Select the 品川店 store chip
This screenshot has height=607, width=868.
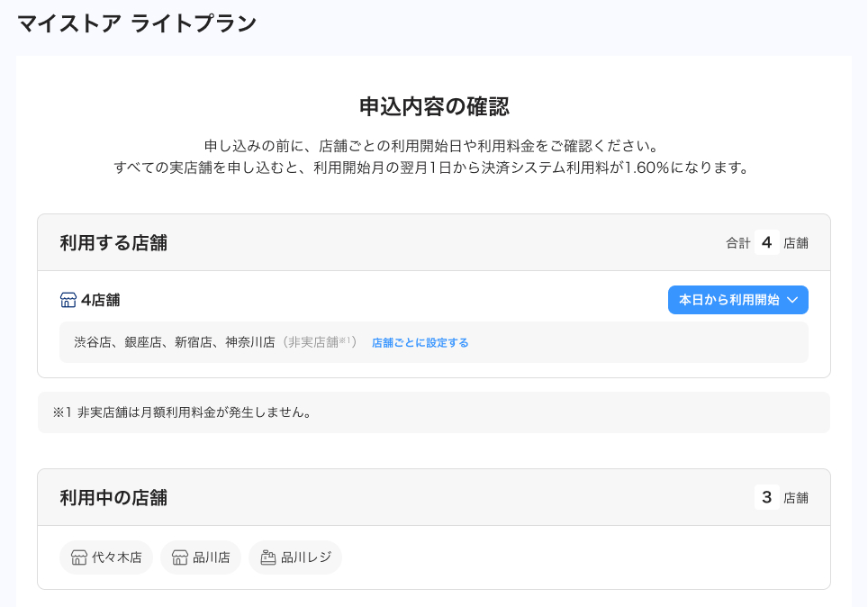tap(201, 557)
